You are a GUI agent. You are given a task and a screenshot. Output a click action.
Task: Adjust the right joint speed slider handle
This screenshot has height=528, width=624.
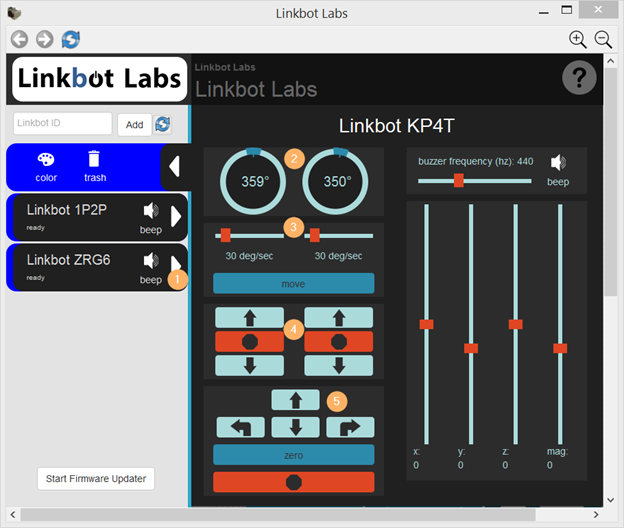coord(314,235)
